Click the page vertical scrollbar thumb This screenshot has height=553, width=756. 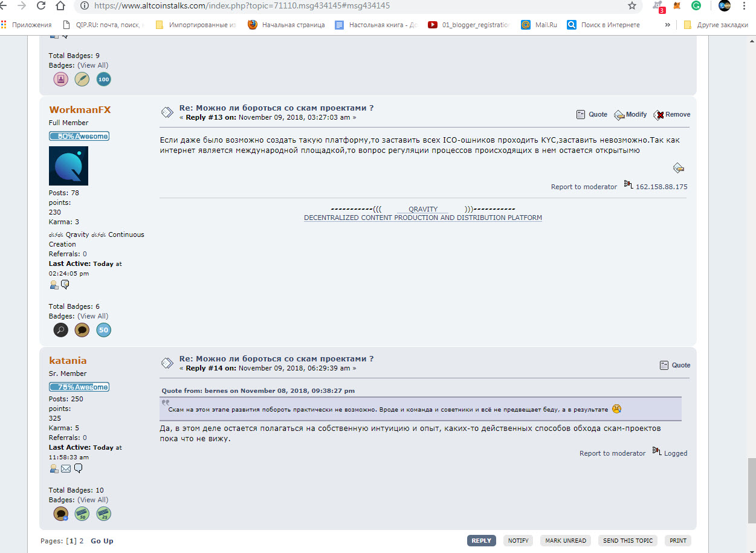[x=751, y=490]
